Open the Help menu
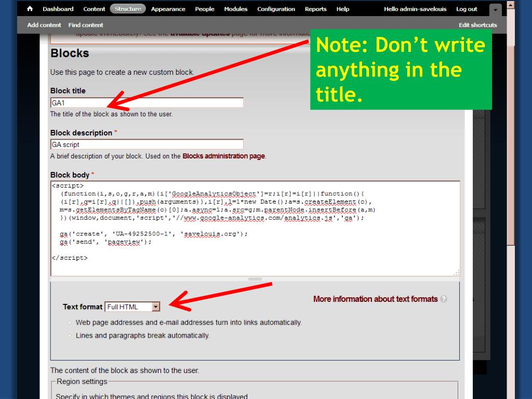This screenshot has width=532, height=399. click(x=343, y=9)
